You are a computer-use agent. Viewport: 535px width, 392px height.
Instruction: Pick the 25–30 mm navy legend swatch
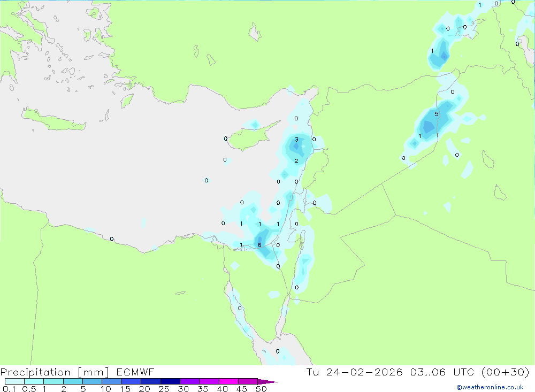click(x=170, y=381)
